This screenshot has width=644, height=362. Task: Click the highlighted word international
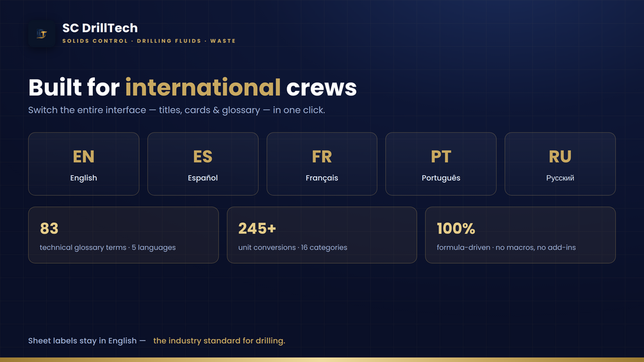coord(203,87)
